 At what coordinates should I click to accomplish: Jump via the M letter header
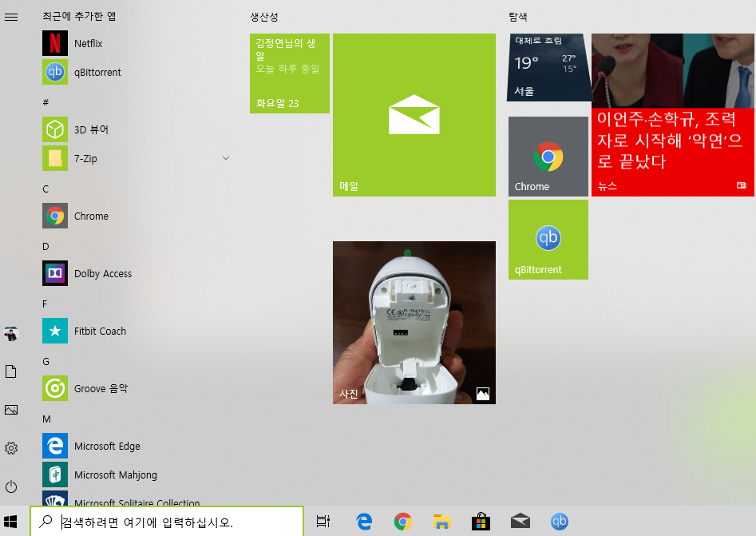(x=46, y=419)
